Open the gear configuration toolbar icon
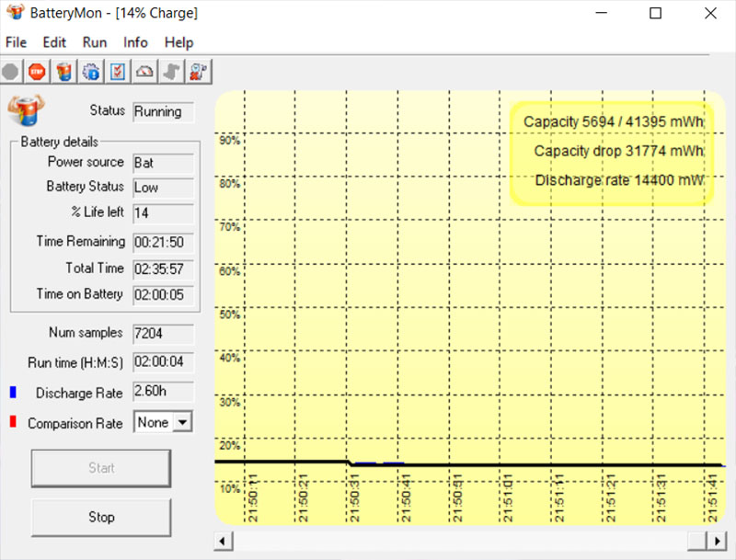This screenshot has height=560, width=736. coord(91,71)
